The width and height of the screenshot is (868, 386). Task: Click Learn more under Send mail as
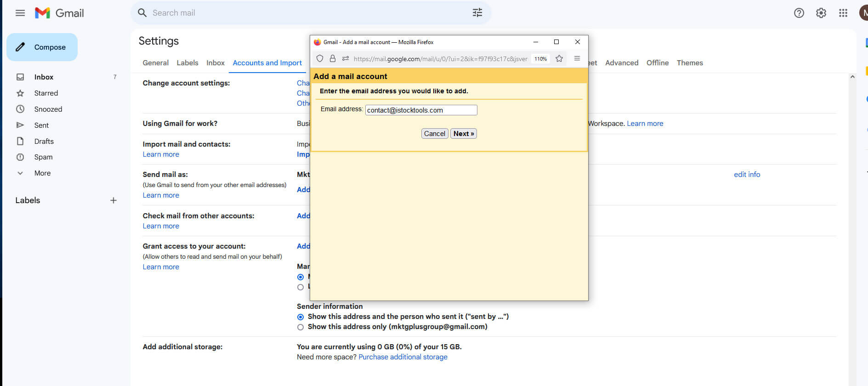[x=161, y=195]
